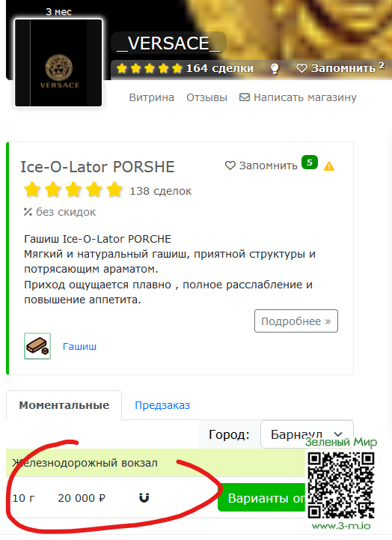
Task: Click the lightbulb icon in shop header
Action: tap(275, 69)
